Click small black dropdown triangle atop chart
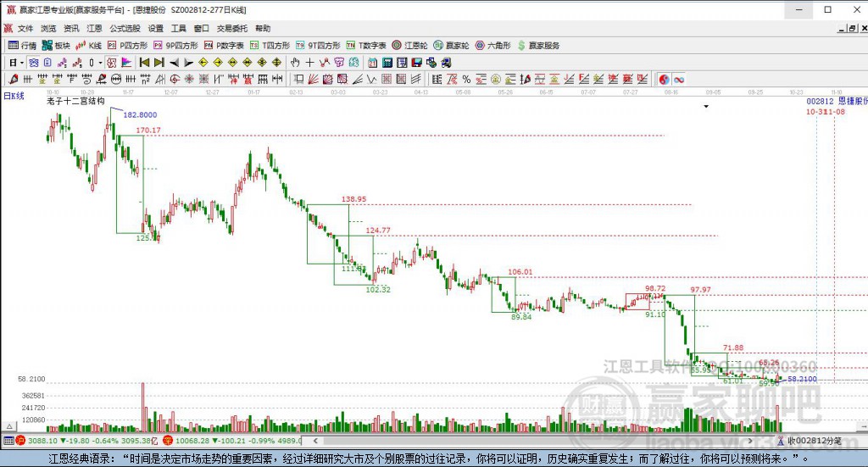This screenshot has width=868, height=467. [x=706, y=106]
